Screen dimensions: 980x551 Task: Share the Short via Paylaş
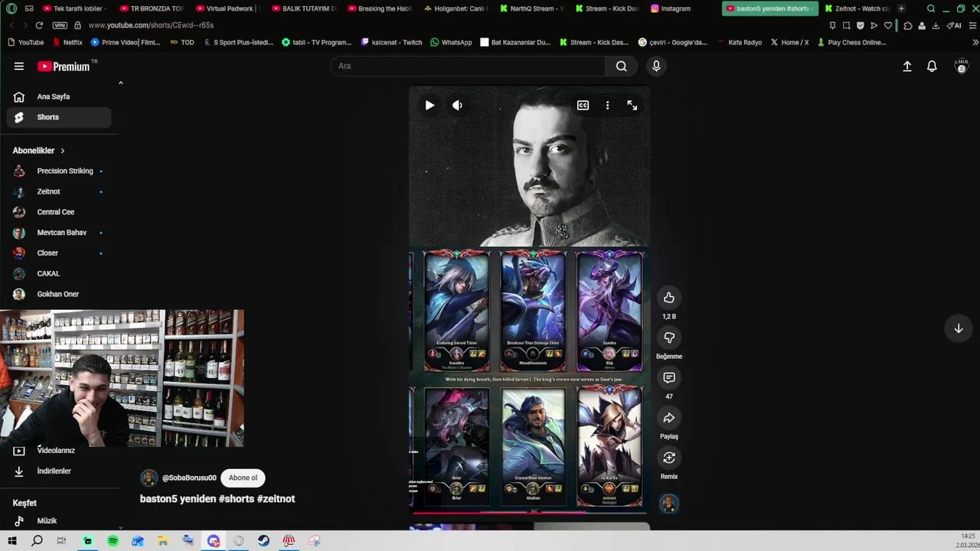pos(669,418)
